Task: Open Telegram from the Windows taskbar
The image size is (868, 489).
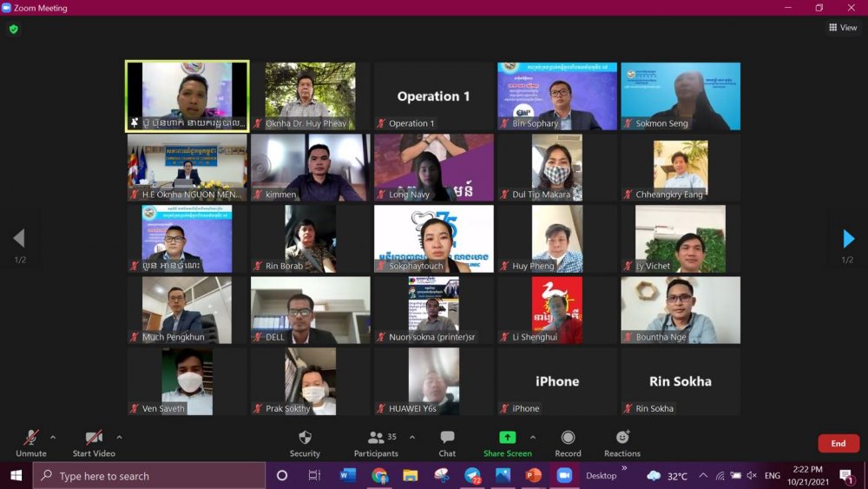Action: 473,475
